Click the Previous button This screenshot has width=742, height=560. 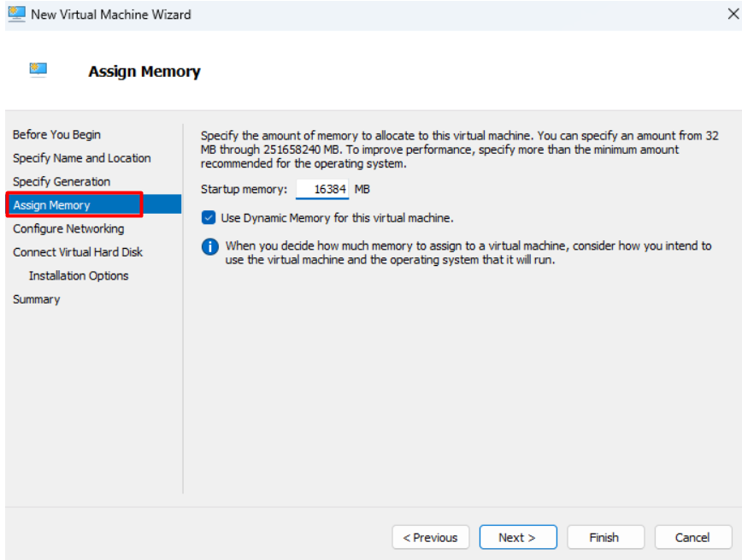tap(431, 537)
